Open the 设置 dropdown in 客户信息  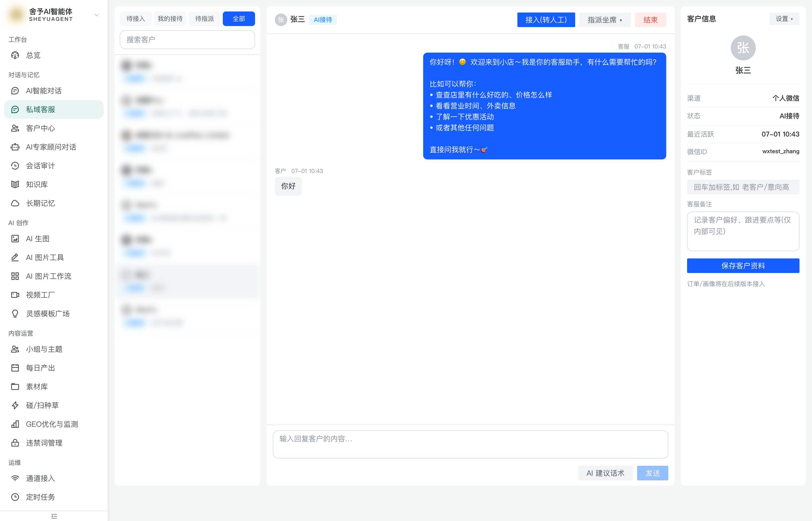pyautogui.click(x=784, y=19)
